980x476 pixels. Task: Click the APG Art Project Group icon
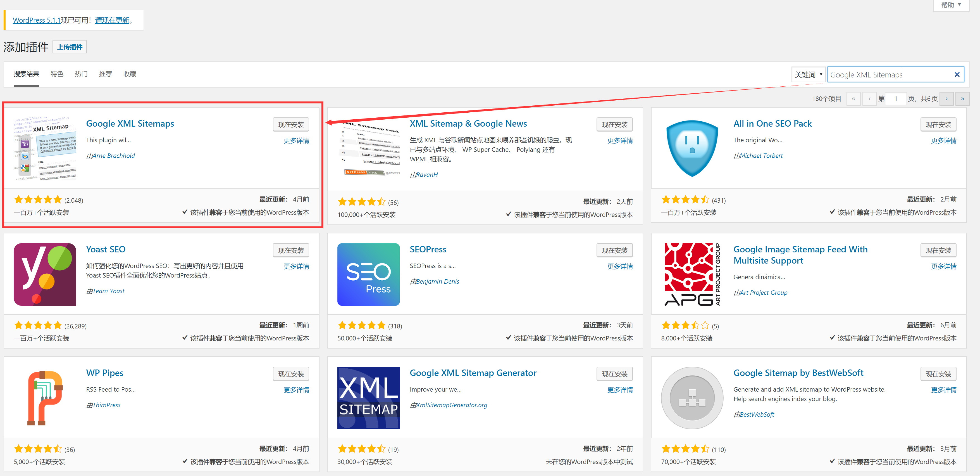[x=692, y=274]
